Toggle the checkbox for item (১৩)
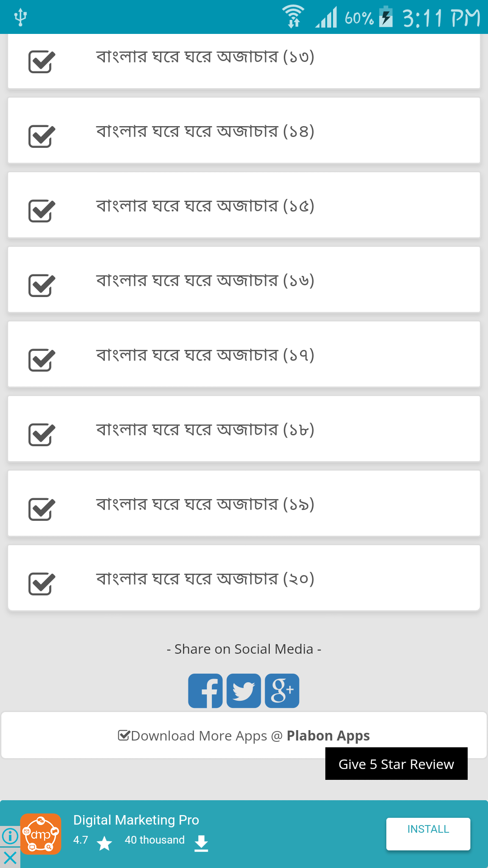The image size is (488, 868). click(42, 61)
